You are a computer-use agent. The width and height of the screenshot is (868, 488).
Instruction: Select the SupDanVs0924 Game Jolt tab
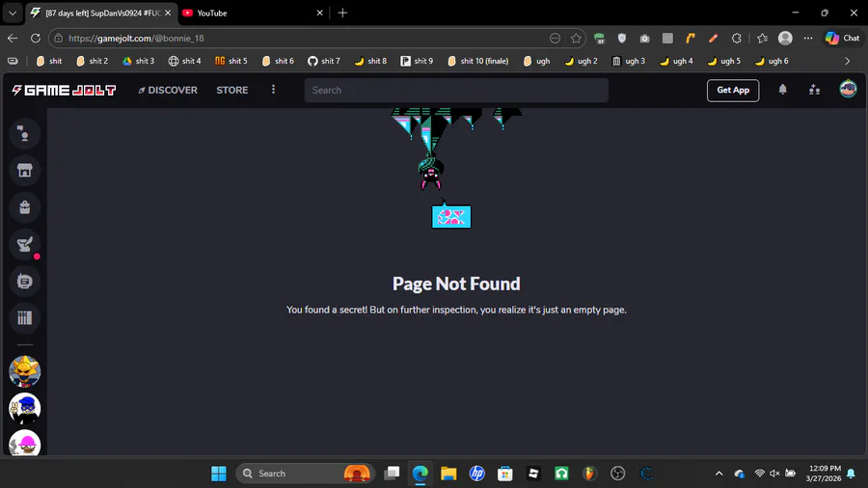pyautogui.click(x=100, y=13)
